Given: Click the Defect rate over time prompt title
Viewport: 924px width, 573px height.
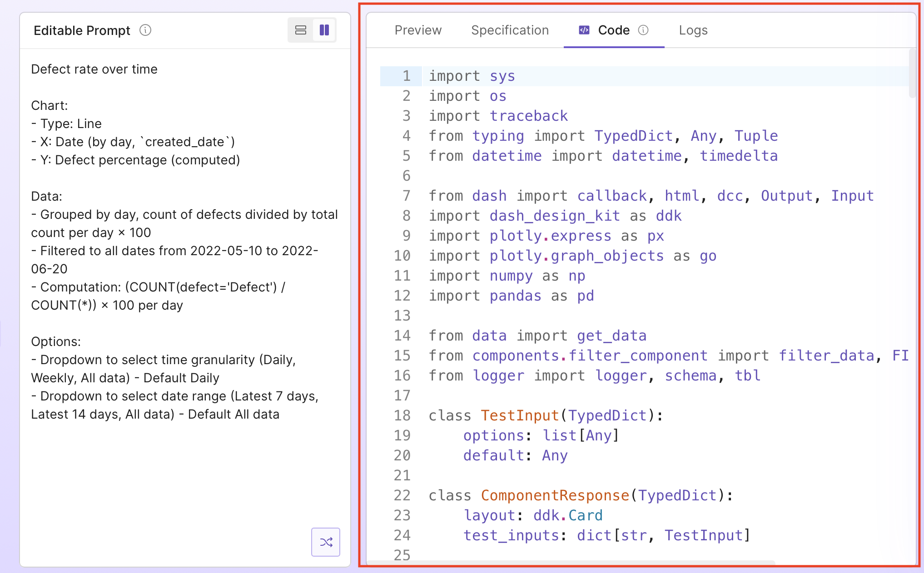Looking at the screenshot, I should tap(94, 69).
